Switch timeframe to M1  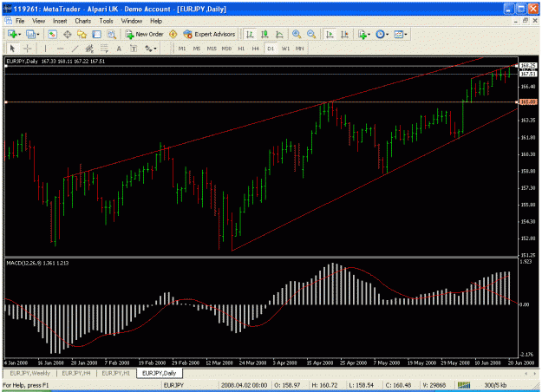coord(182,49)
